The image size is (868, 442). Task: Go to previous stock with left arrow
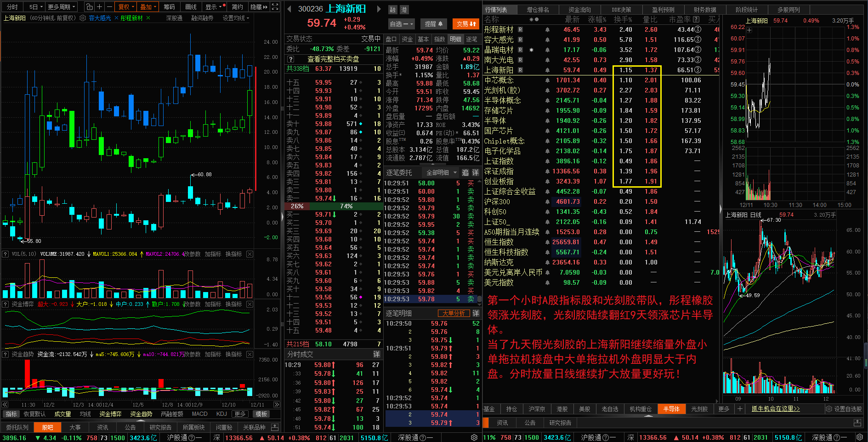tap(289, 9)
